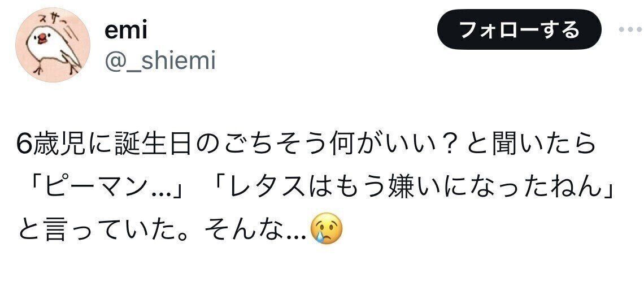
Task: Open emi's bird profile avatar
Action: (52, 46)
